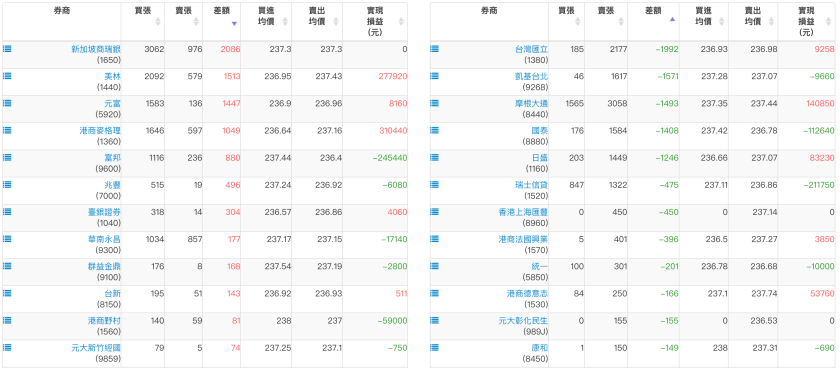Open broker link 富邦
This screenshot has height=368, width=840.
tap(112, 158)
